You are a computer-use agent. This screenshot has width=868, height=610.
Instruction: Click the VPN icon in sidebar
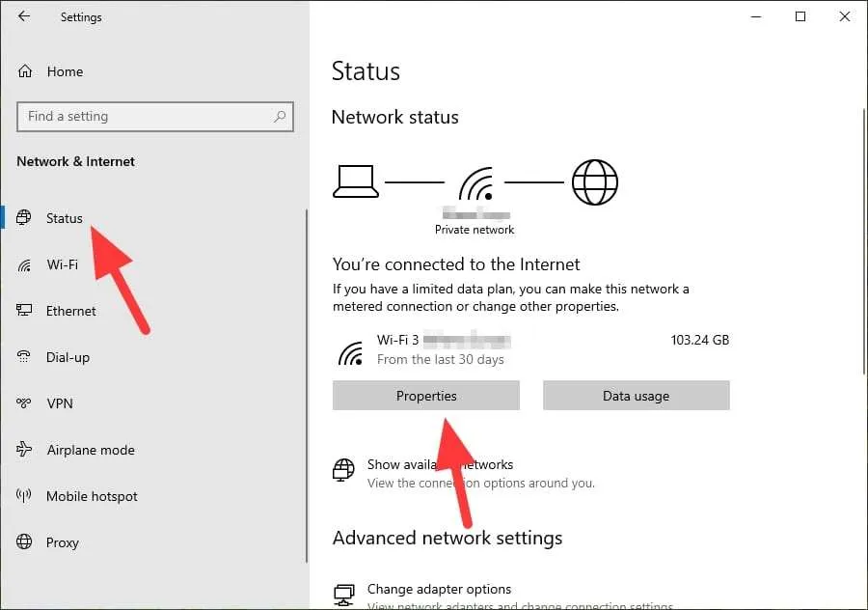pyautogui.click(x=24, y=402)
